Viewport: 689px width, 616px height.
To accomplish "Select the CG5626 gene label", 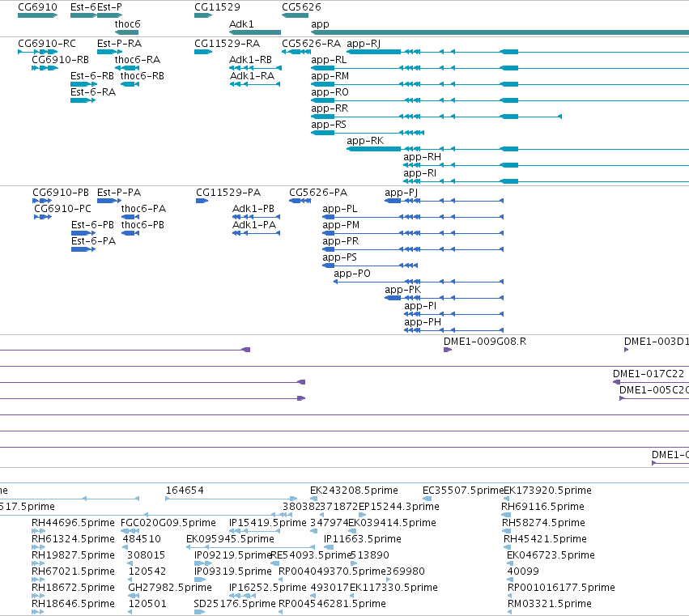I will tap(301, 7).
